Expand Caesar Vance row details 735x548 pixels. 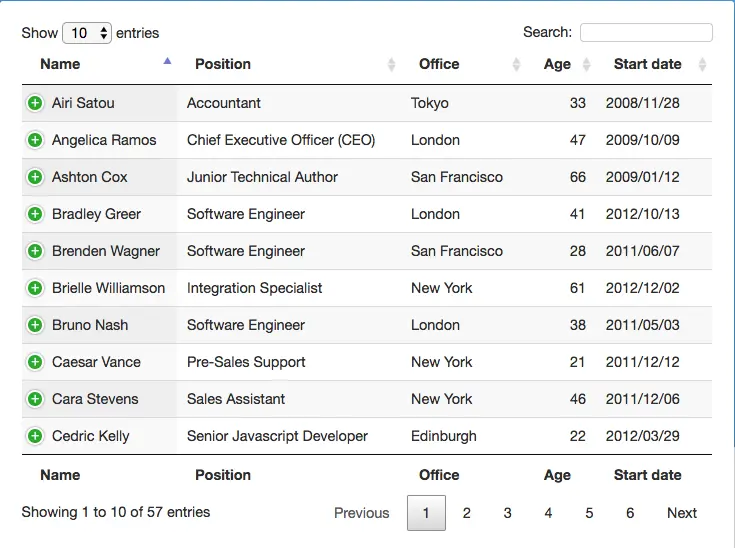35,362
